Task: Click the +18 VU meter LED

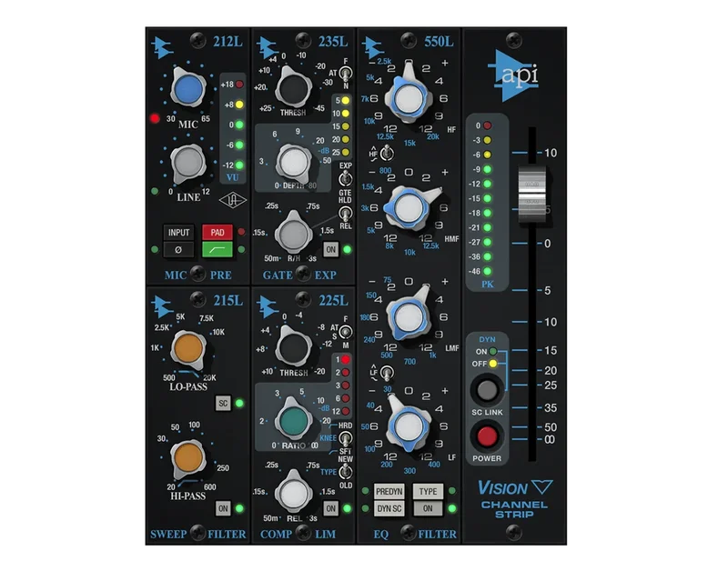Action: pyautogui.click(x=239, y=85)
